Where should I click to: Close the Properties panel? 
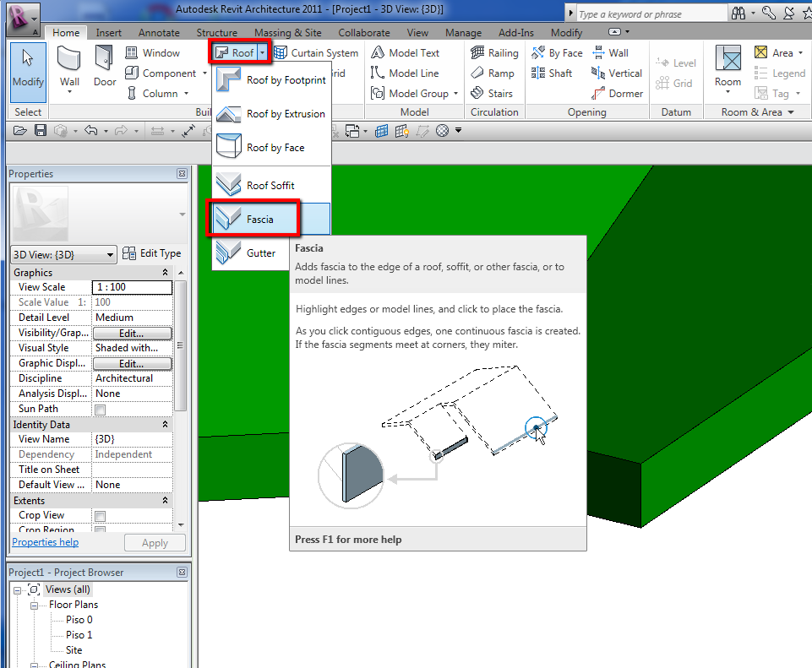[x=182, y=173]
